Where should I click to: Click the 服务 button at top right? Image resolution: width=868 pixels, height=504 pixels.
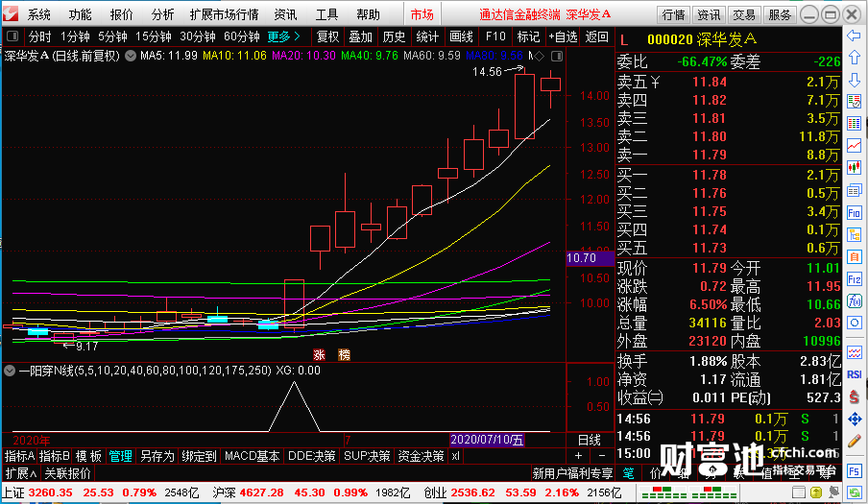pyautogui.click(x=780, y=14)
